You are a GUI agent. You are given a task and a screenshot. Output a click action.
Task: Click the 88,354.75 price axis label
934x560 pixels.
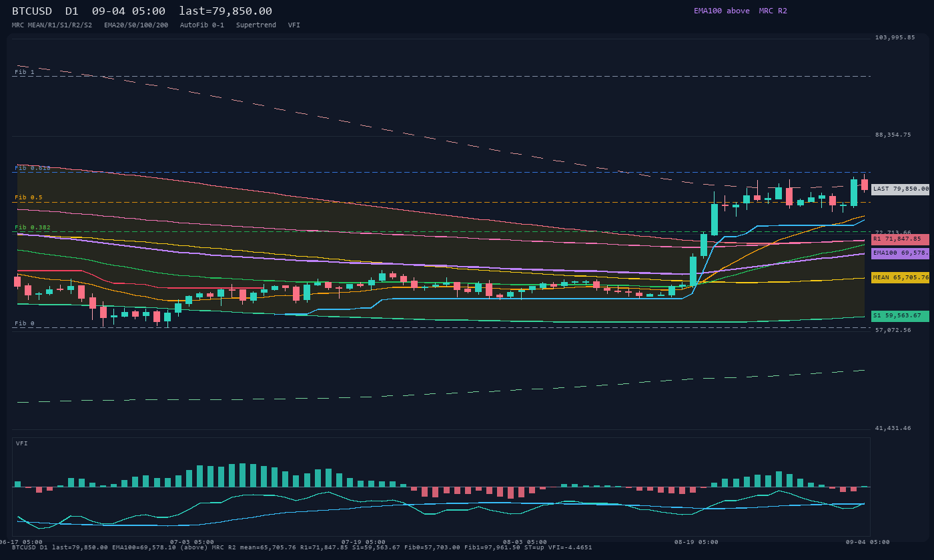click(x=893, y=135)
